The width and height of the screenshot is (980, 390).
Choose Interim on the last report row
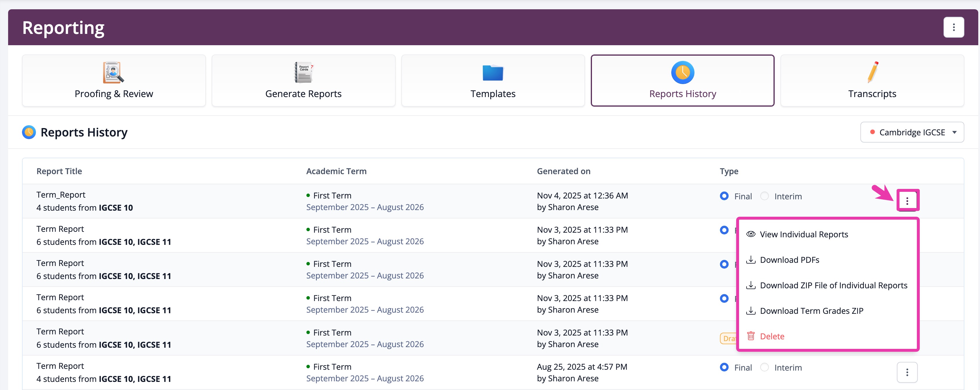coord(765,367)
